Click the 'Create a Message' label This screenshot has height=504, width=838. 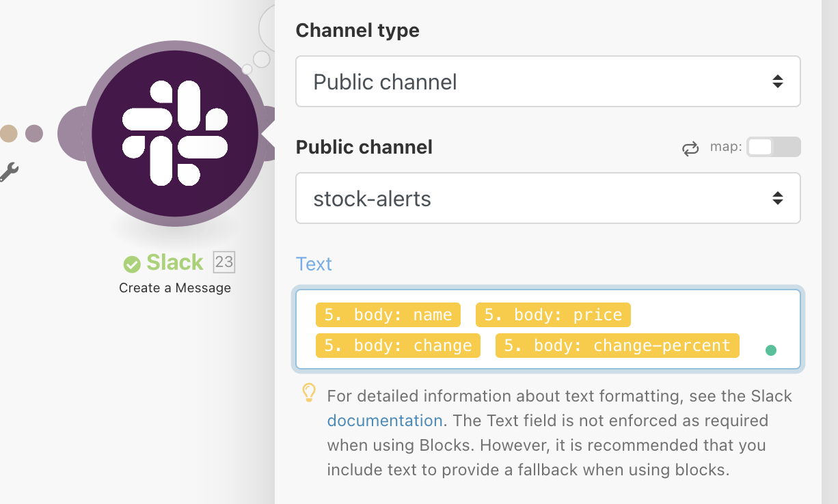coord(175,288)
